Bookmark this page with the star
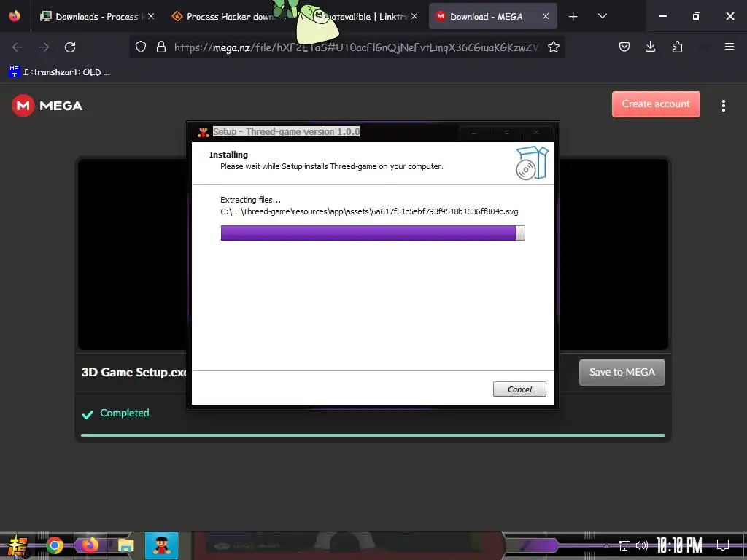Viewport: 747px width, 560px height. click(554, 47)
